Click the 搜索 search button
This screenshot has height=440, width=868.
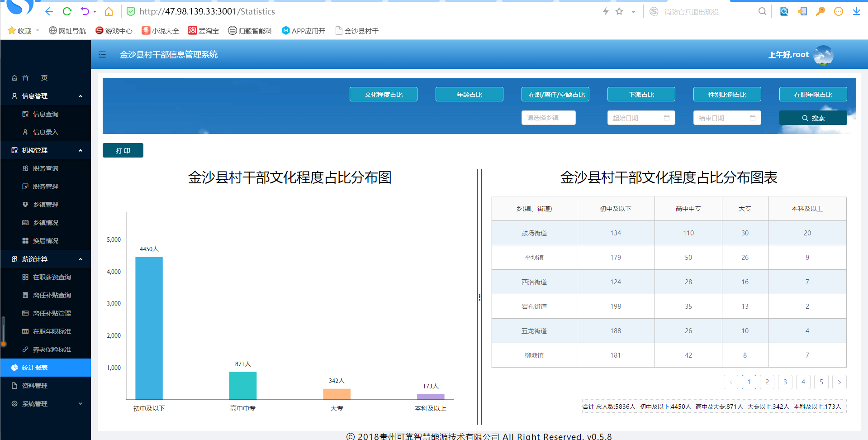click(x=813, y=118)
